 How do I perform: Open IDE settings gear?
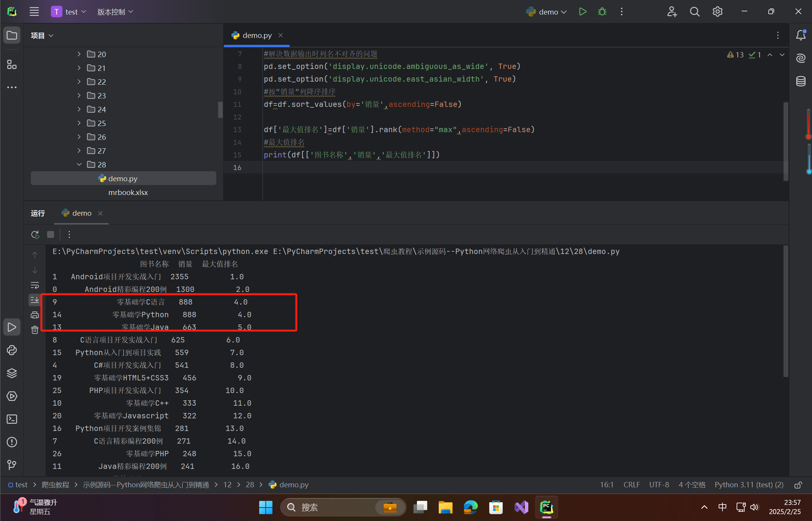718,11
